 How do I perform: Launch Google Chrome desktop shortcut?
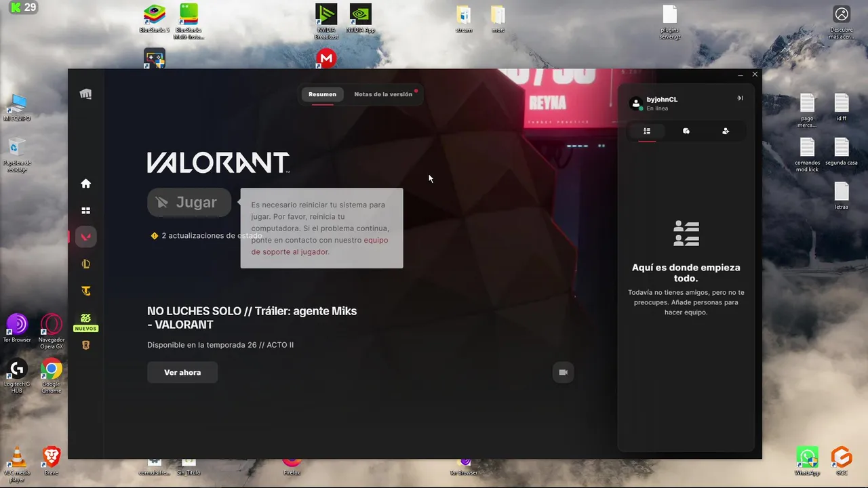pos(52,376)
